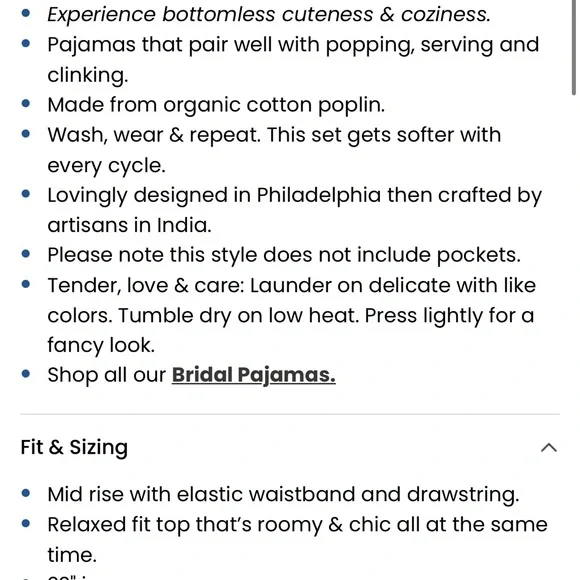
Task: Click the 'Made from organic cotton poplin' bullet text
Action: [216, 105]
